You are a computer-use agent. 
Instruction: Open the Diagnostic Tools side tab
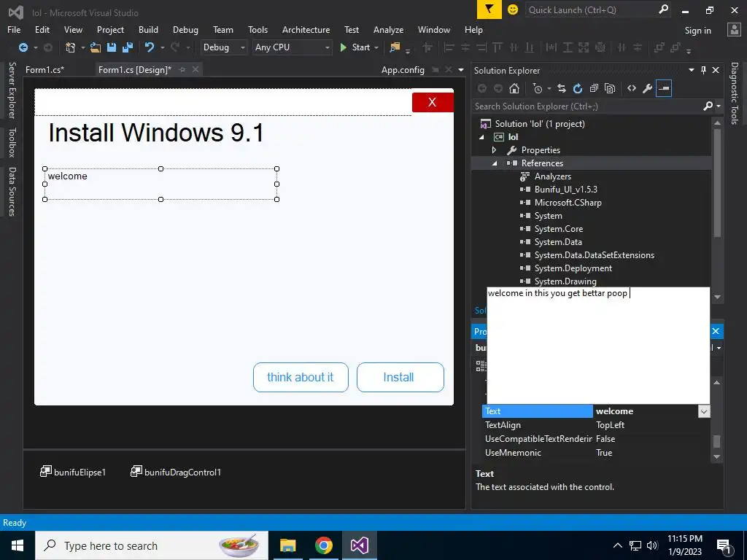[735, 93]
